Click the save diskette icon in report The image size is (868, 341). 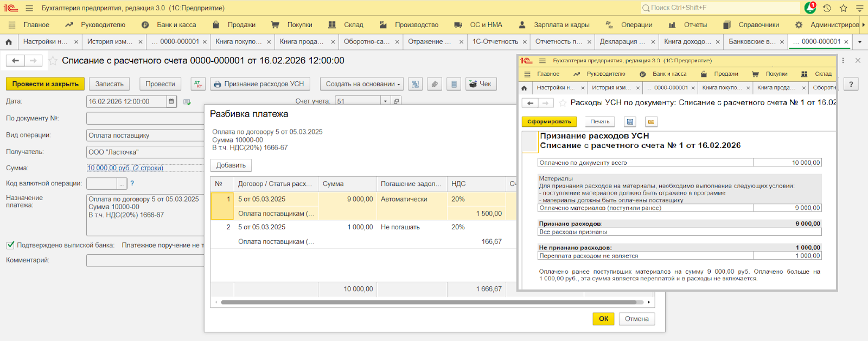click(x=629, y=122)
